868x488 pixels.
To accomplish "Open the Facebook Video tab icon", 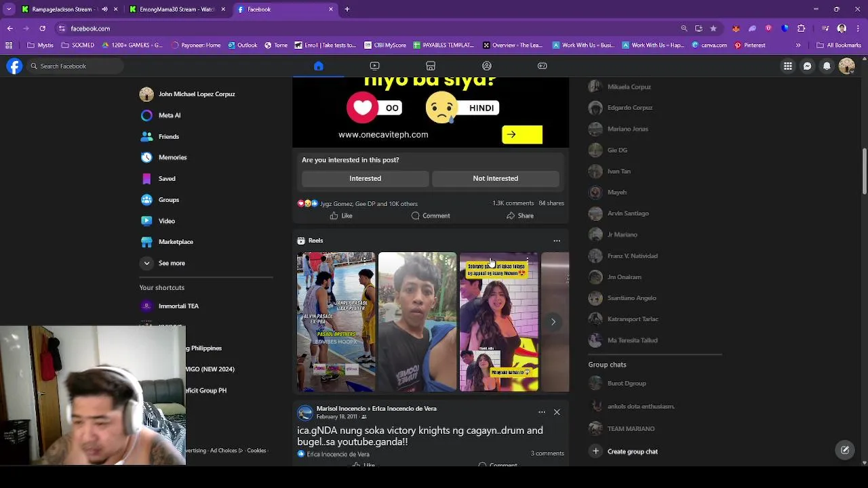I will point(374,66).
